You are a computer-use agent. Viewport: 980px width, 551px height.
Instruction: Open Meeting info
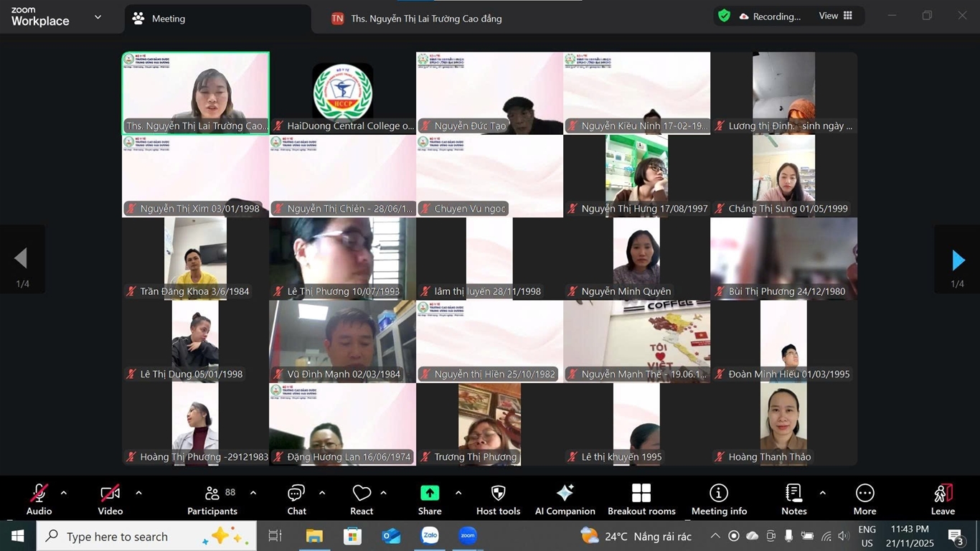click(x=719, y=499)
